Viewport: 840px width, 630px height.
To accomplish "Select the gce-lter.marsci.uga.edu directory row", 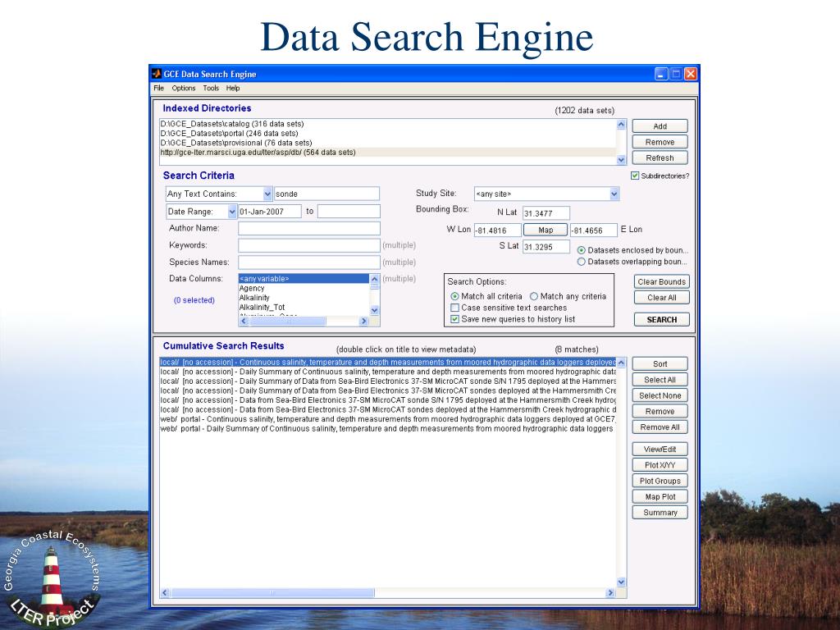I will click(387, 153).
